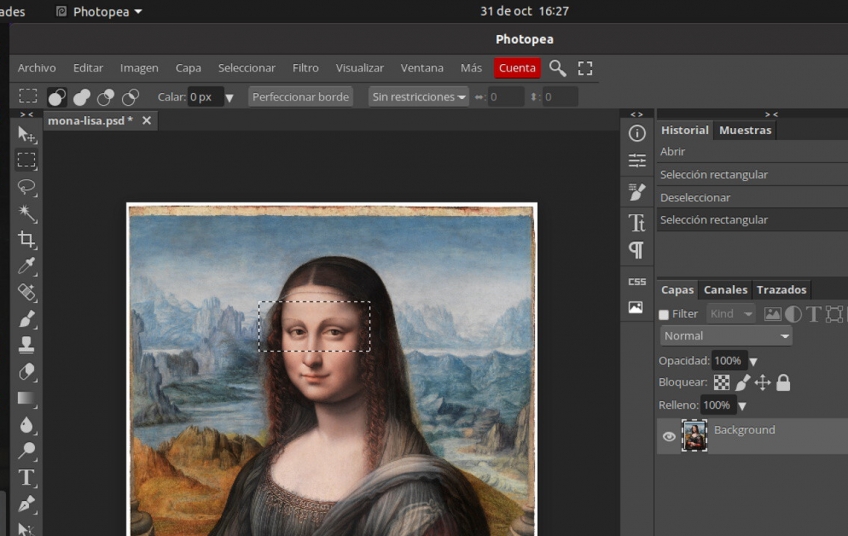Select the Crop tool

(26, 239)
